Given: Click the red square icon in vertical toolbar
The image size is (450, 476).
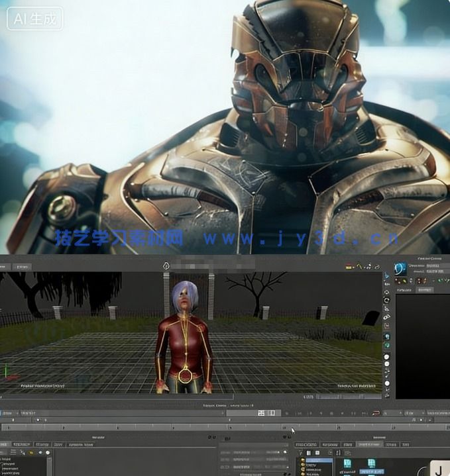Looking at the screenshot, I should pyautogui.click(x=387, y=326).
